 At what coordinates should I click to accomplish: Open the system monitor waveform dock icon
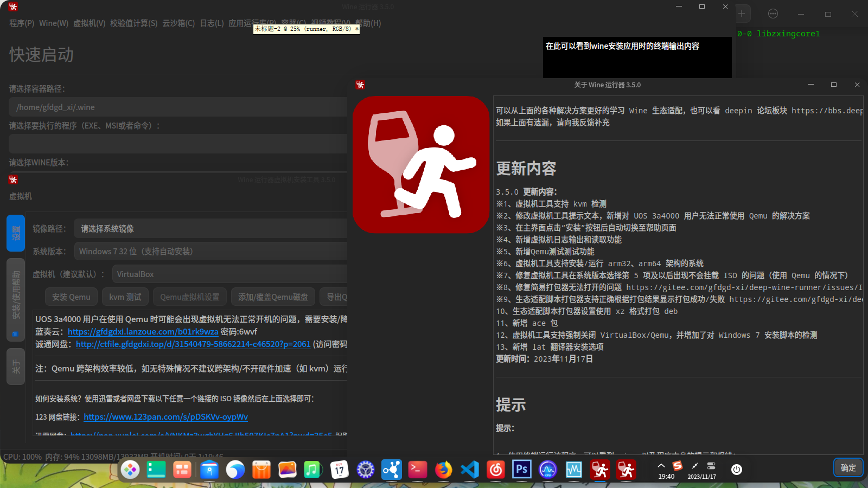pos(573,470)
